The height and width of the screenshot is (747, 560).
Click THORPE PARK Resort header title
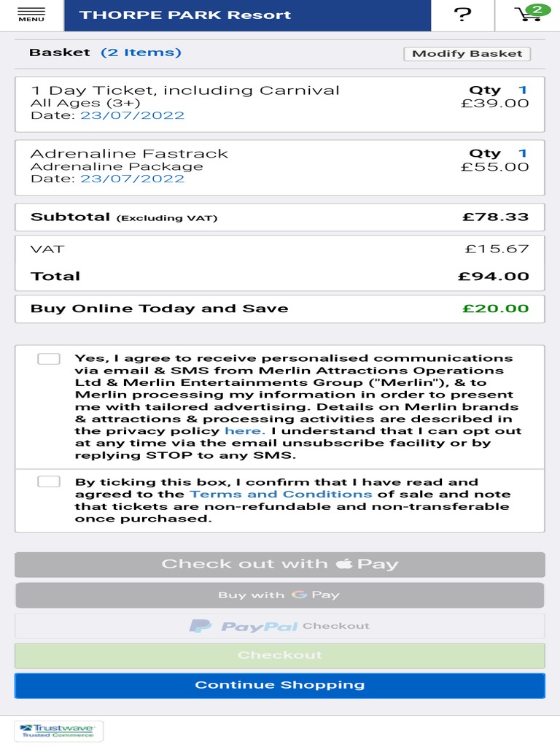tap(184, 15)
